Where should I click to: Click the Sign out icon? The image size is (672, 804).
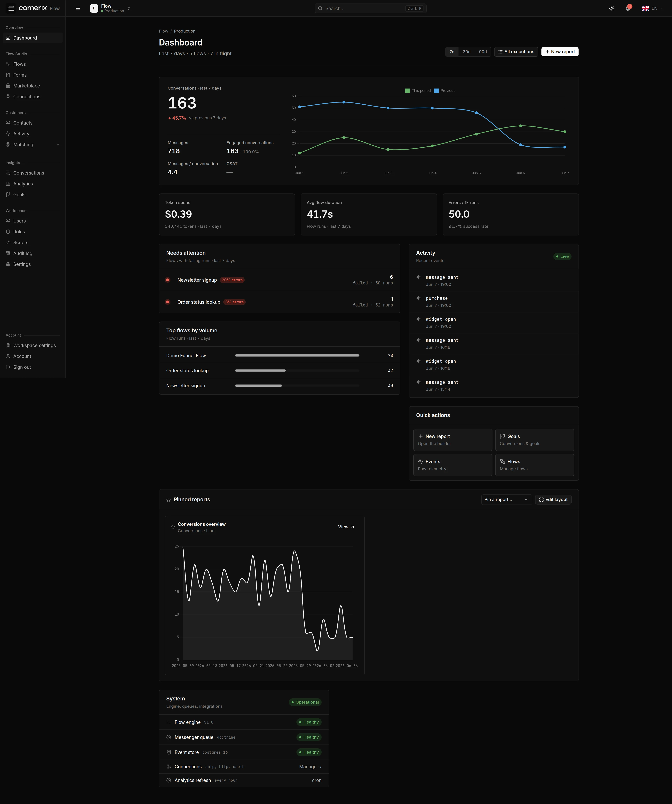pyautogui.click(x=8, y=367)
